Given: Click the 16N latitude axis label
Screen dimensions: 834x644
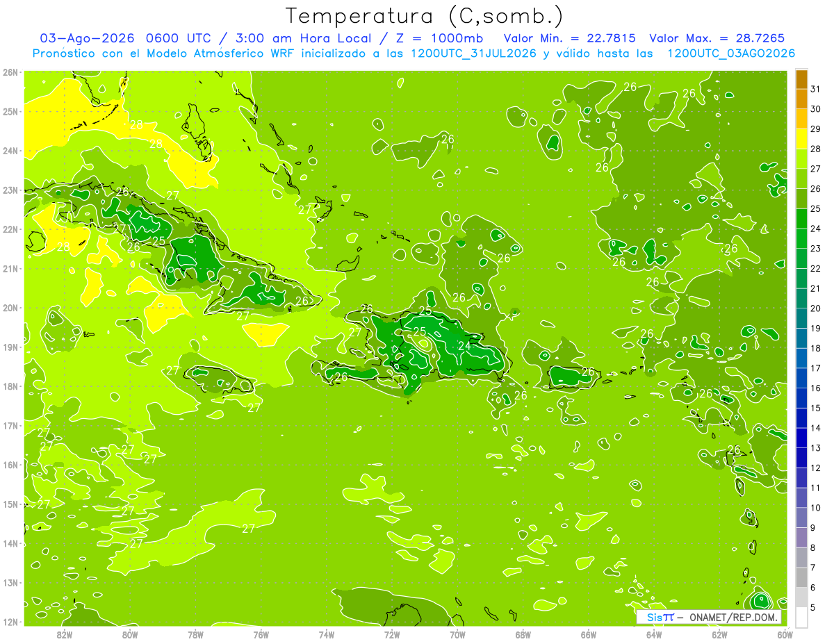Looking at the screenshot, I should (x=10, y=465).
